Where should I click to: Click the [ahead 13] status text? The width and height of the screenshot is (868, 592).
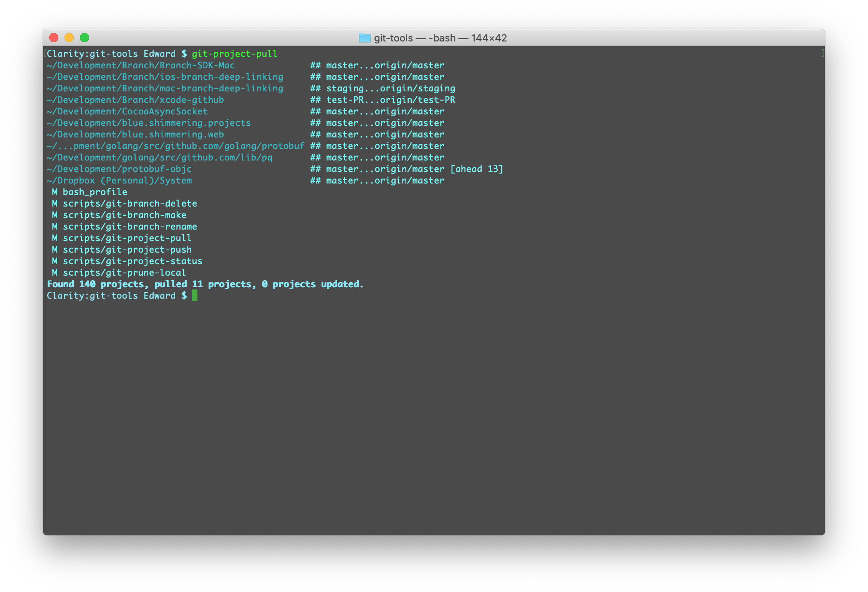tap(477, 169)
